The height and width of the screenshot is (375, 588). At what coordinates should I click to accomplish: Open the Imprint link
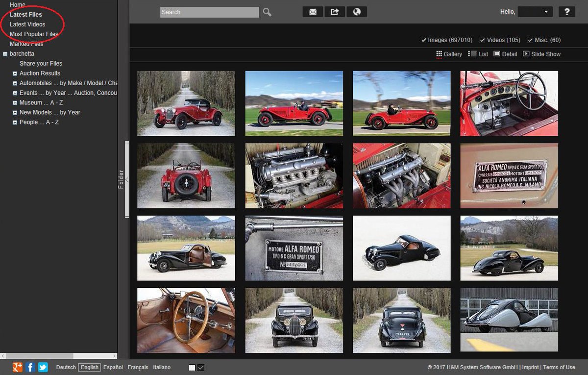pyautogui.click(x=530, y=368)
